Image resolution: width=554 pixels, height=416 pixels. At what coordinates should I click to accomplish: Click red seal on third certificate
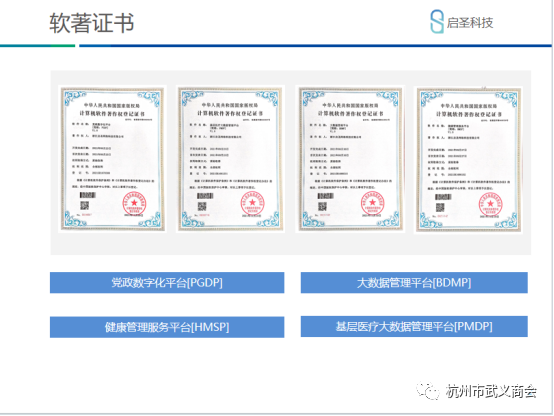[x=372, y=203]
